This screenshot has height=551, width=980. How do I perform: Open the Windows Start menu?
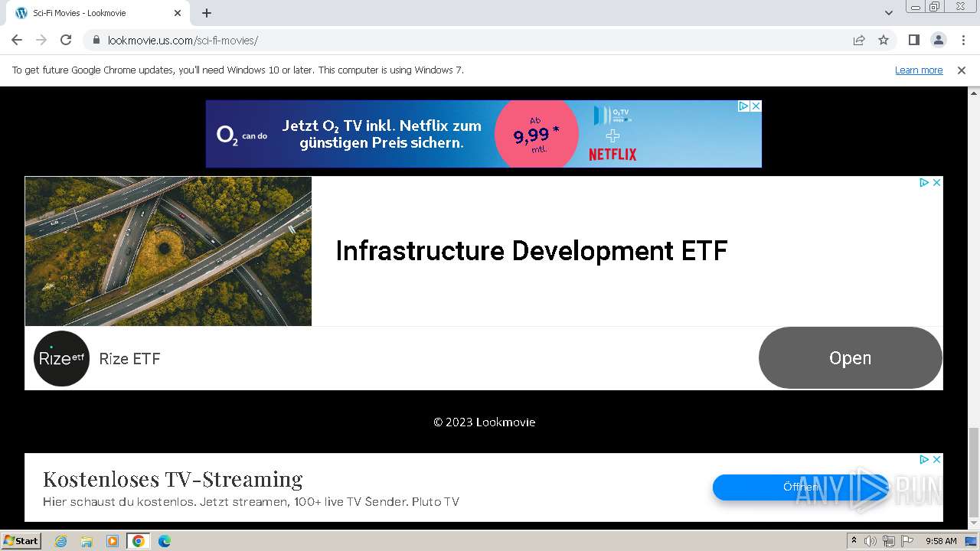(21, 541)
